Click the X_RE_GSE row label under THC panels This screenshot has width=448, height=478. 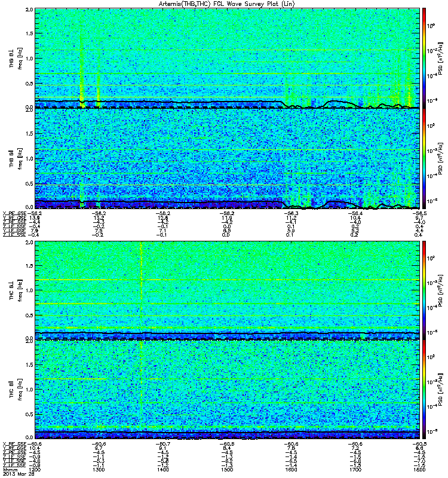coord(14,444)
